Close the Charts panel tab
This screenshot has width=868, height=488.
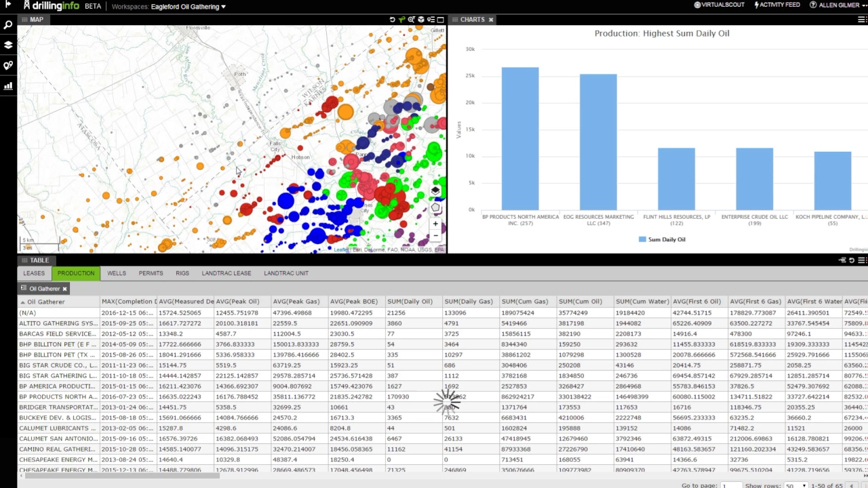491,20
